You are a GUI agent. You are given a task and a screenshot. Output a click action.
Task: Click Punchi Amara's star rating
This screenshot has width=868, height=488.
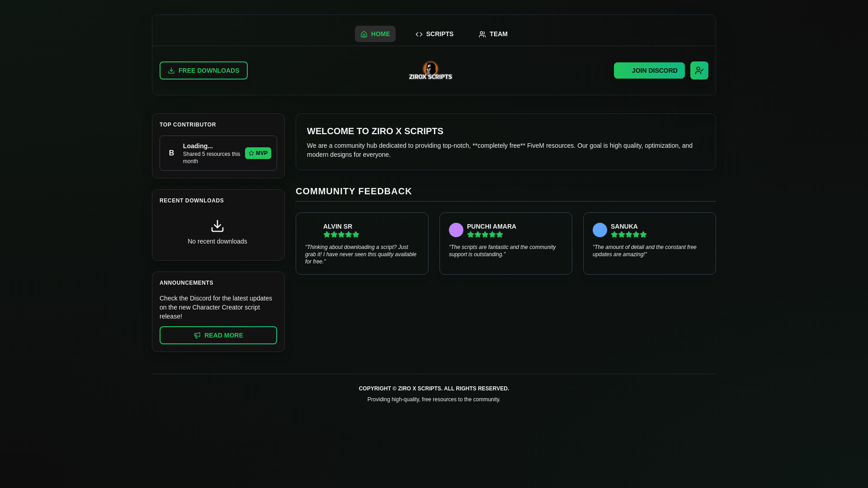click(x=485, y=235)
